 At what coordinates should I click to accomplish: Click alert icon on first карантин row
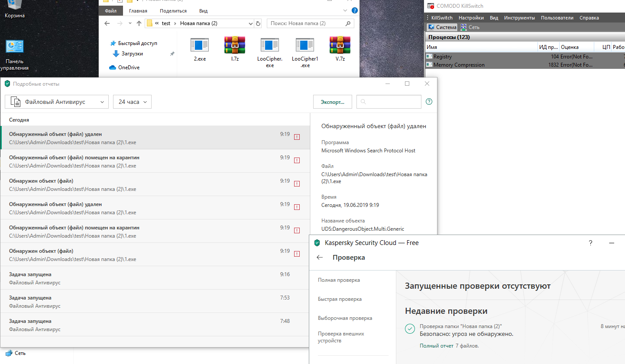297,161
